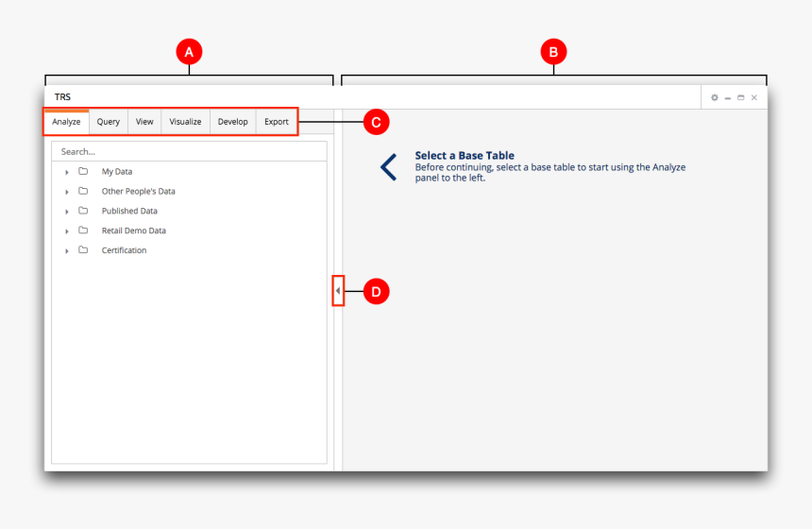Select the My Data label
The image size is (812, 529).
tap(117, 172)
